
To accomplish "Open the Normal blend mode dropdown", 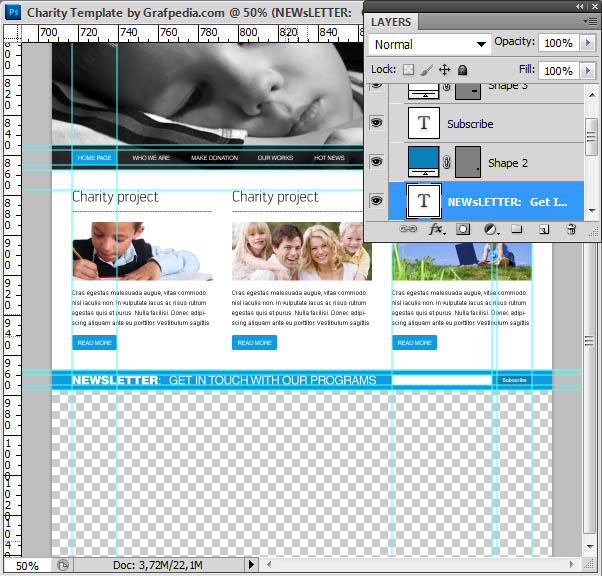I will (429, 45).
